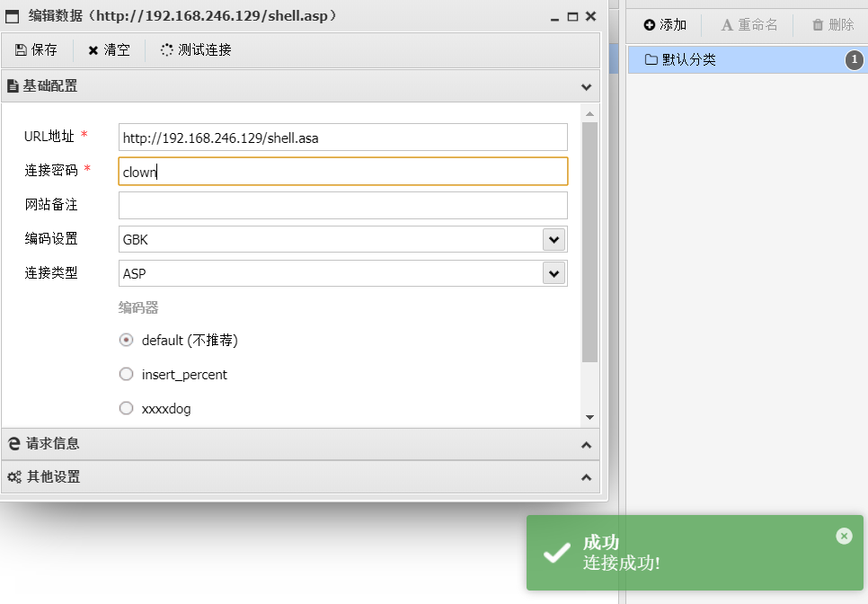Maximize the edit data dialog

(x=573, y=17)
